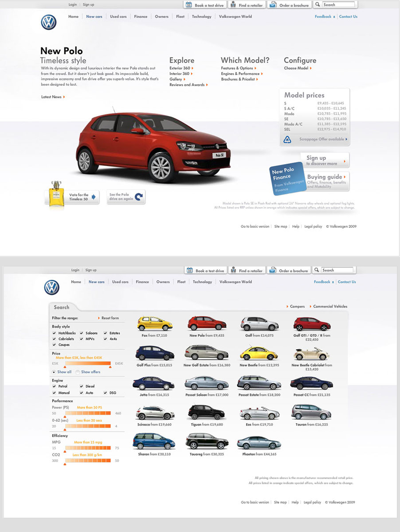The height and width of the screenshot is (532, 400).
Task: Select the red New Polo thumbnail in search results
Action: (x=207, y=323)
